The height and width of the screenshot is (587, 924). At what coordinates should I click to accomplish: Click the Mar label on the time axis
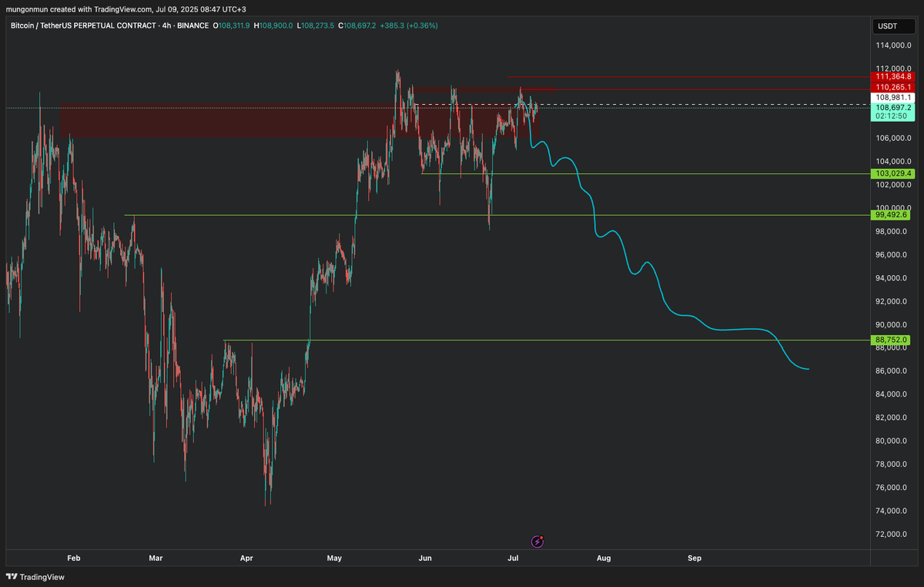(x=156, y=556)
